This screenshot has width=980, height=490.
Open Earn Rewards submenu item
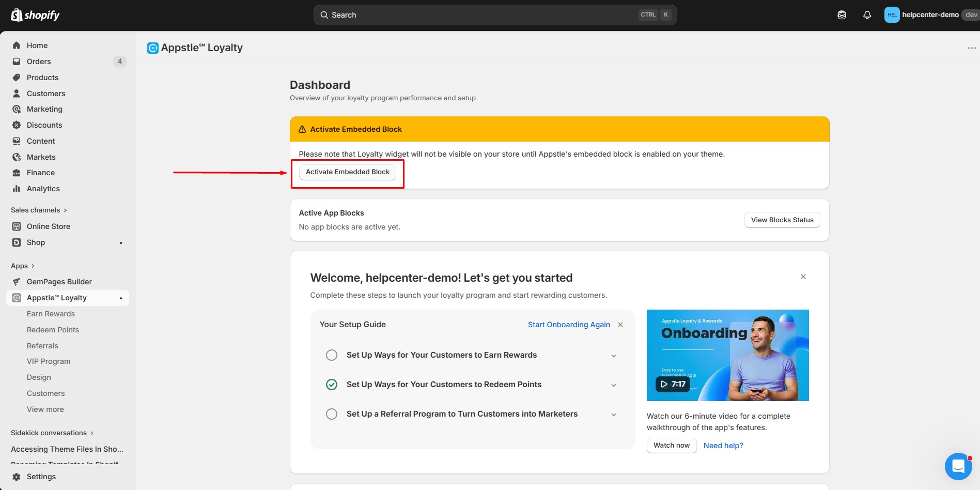tap(51, 314)
